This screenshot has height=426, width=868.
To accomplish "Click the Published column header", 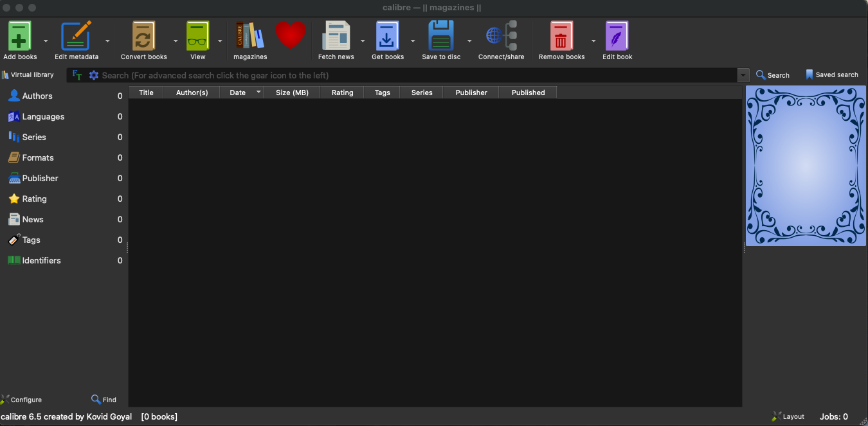I will (x=528, y=93).
